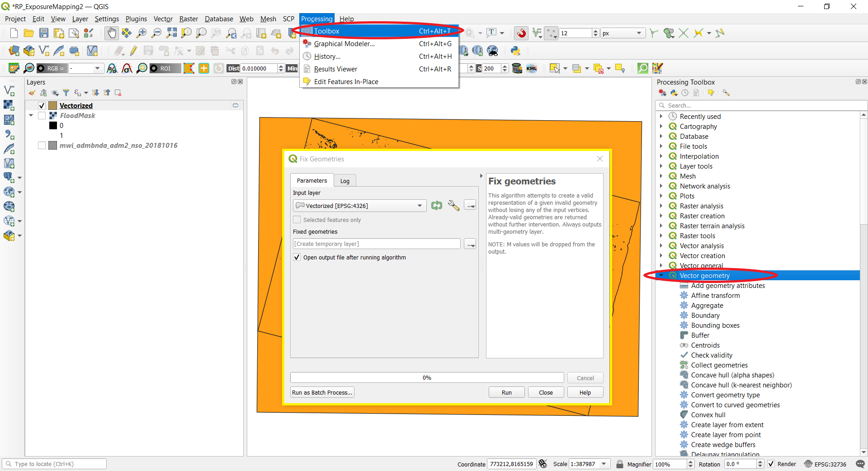Disable Open output file after running algorithm

click(297, 257)
